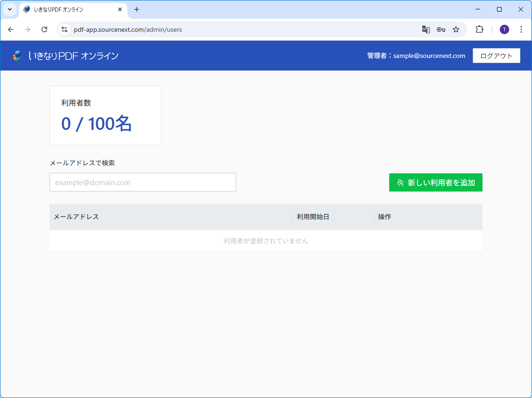Click the 新しい利用者を追加 button

click(x=435, y=183)
